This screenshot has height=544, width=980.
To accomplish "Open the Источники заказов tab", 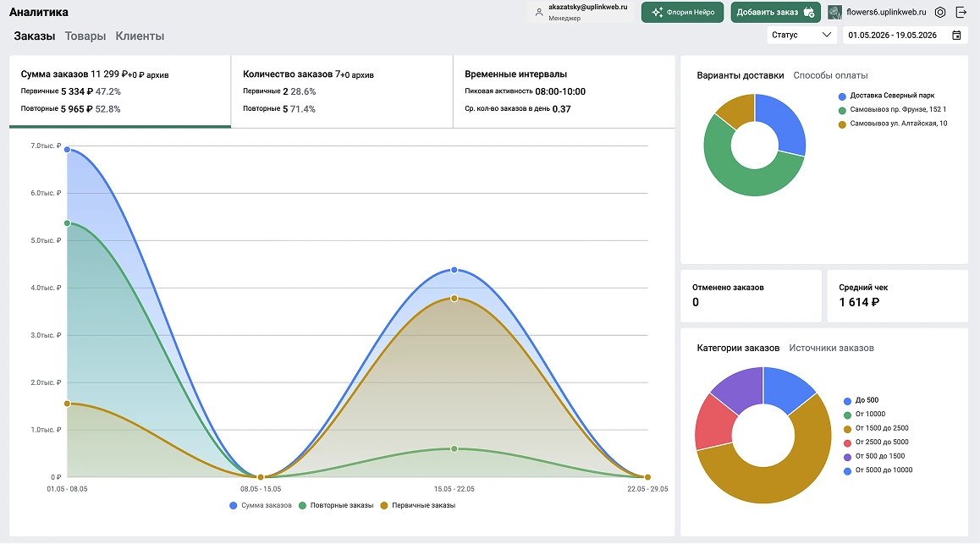I will [x=831, y=348].
